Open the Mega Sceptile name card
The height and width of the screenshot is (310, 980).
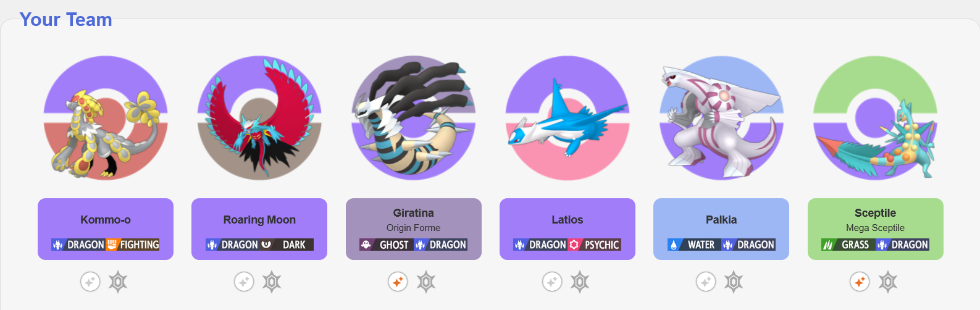pos(876,229)
